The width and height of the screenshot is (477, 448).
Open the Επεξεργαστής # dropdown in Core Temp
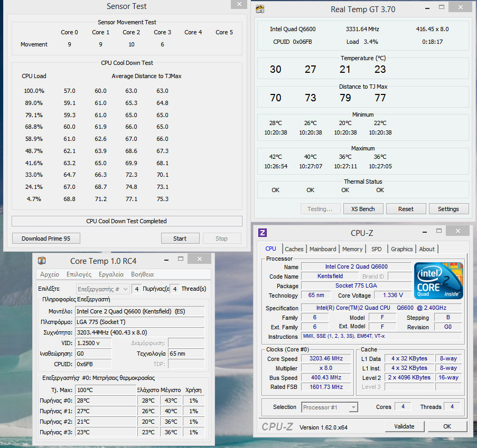point(103,289)
